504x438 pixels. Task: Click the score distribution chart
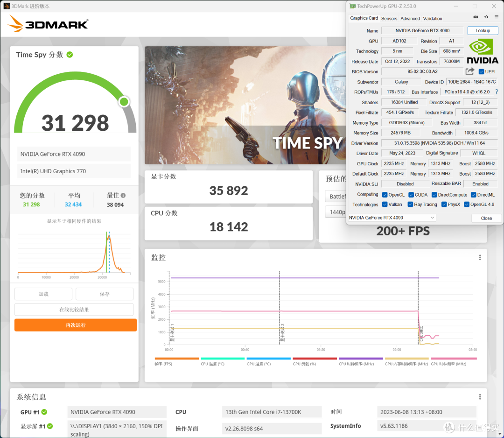click(74, 254)
